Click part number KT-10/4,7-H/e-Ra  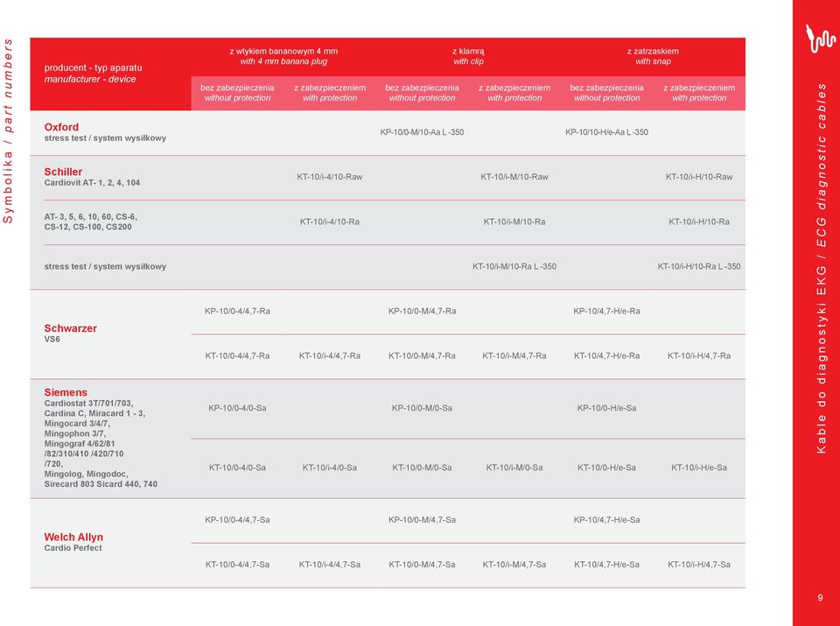click(x=606, y=355)
